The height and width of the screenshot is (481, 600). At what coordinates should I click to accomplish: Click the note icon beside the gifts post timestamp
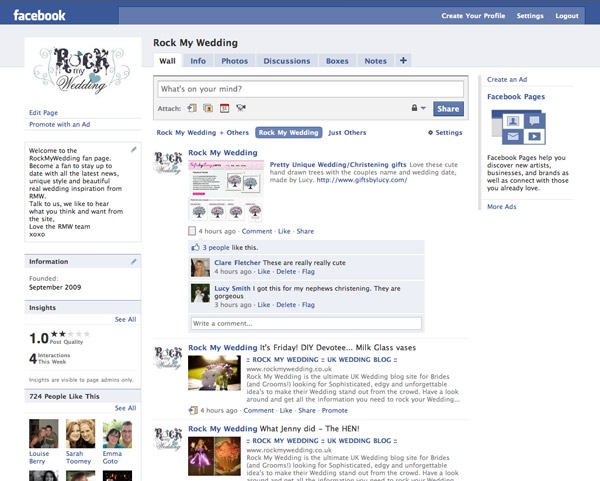[192, 231]
